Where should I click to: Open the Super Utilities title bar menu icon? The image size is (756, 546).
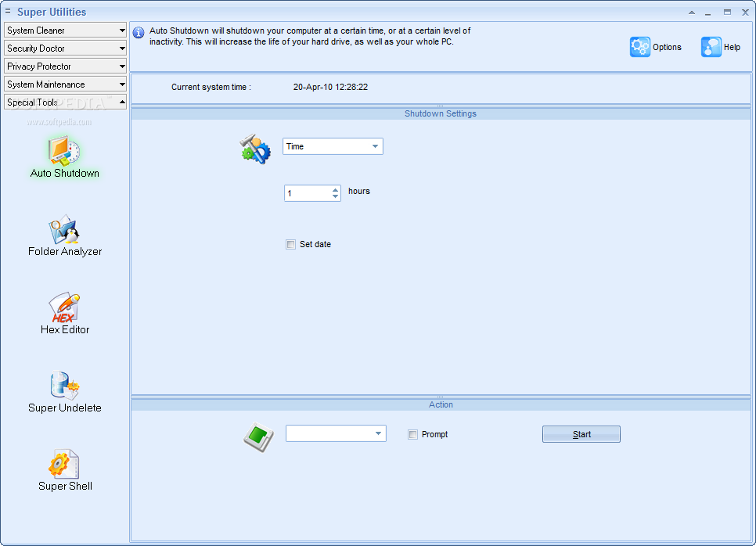tap(8, 11)
